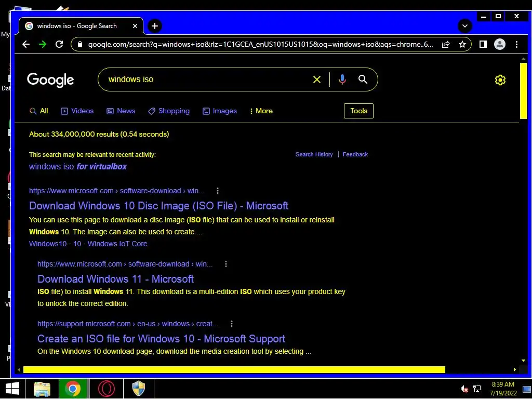
Task: View site information via the lock icon
Action: 80,45
